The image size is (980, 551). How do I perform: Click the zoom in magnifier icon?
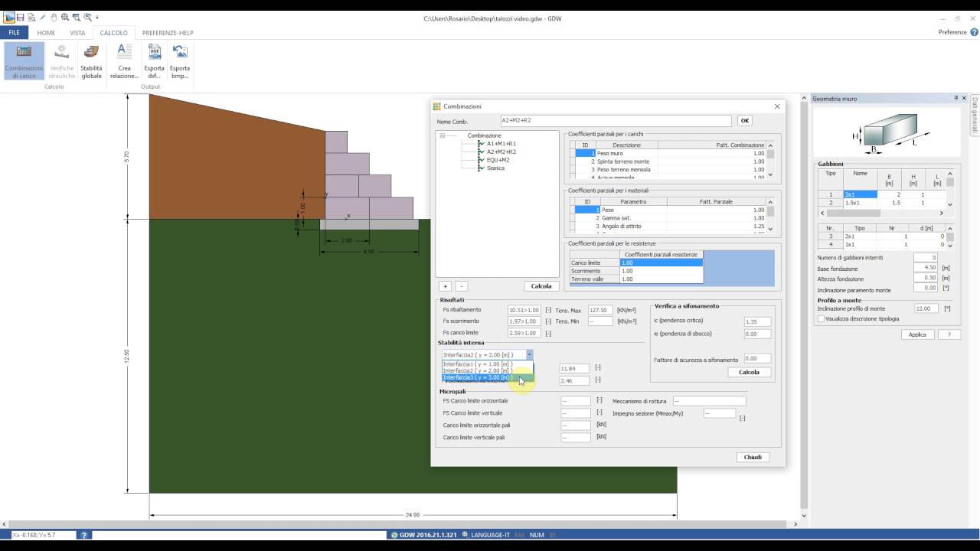point(65,17)
